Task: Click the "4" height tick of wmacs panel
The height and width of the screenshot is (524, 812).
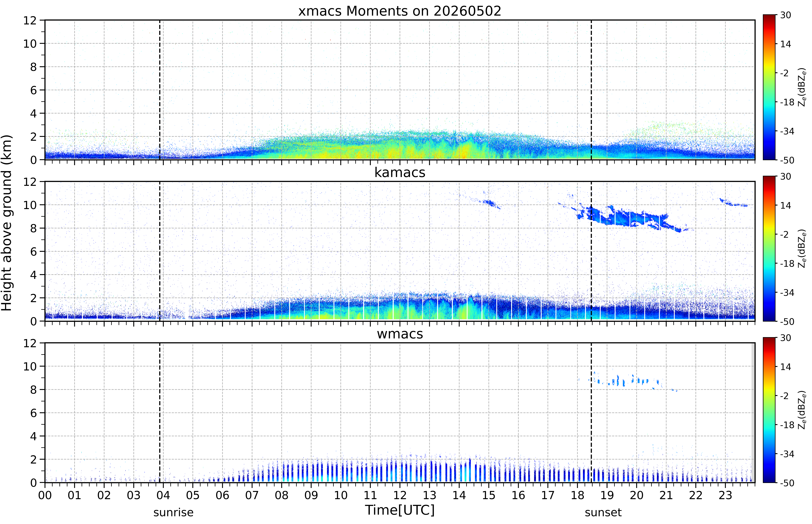Action: pyautogui.click(x=33, y=436)
